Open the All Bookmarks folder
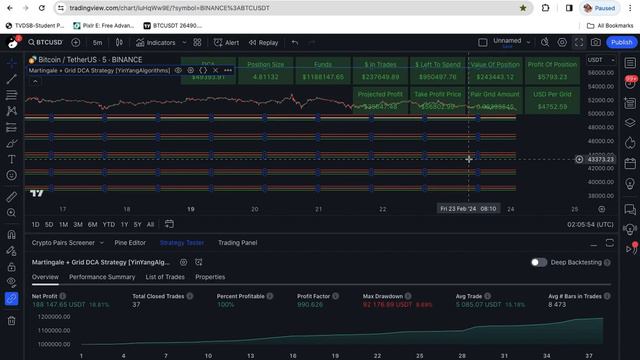The height and width of the screenshot is (360, 640). tap(610, 25)
